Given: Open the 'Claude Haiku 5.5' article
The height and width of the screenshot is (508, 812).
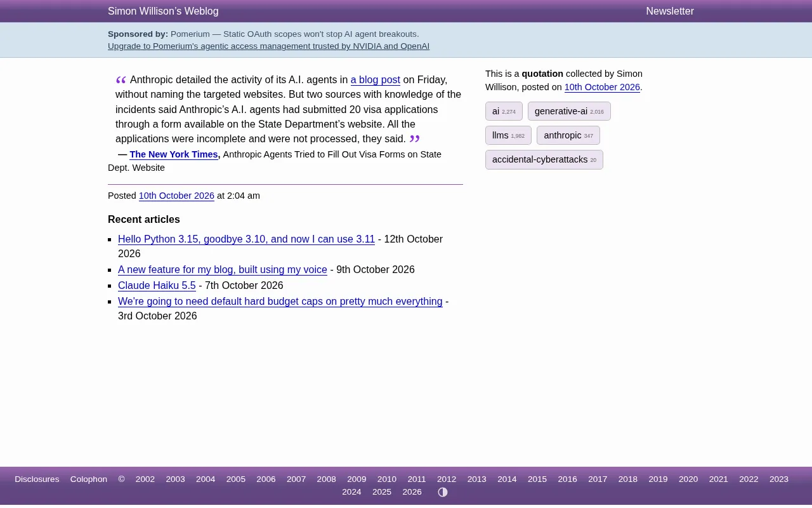Looking at the screenshot, I should coord(157,286).
